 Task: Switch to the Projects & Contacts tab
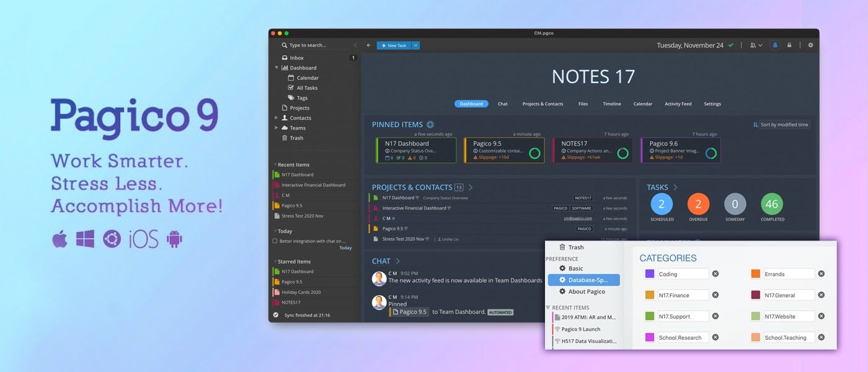click(x=543, y=104)
